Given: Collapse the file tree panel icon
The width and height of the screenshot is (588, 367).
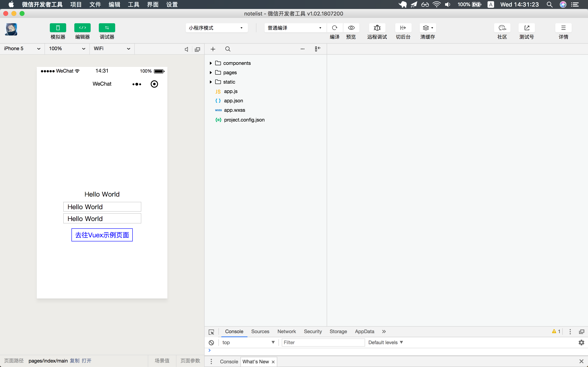Looking at the screenshot, I should click(x=317, y=49).
